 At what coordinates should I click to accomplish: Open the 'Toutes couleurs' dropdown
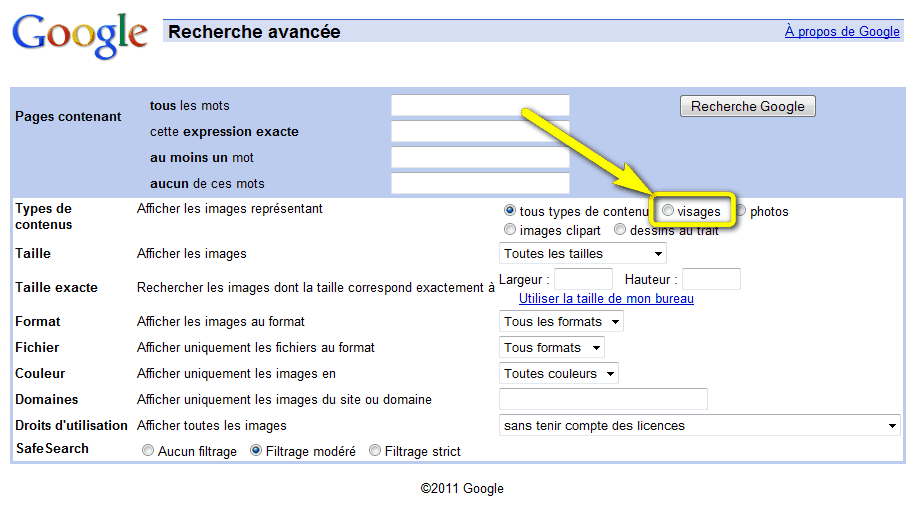click(x=559, y=374)
